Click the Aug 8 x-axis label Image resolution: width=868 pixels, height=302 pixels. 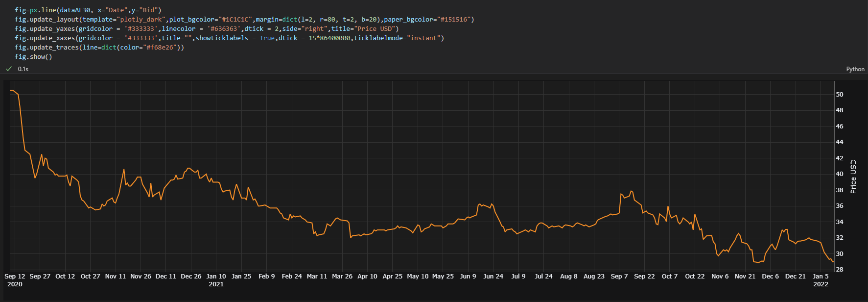569,277
